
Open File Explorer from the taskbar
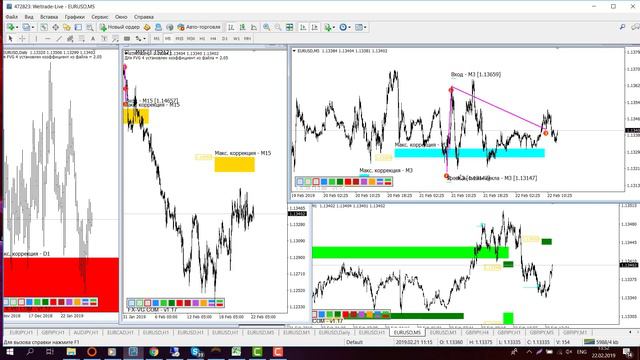tap(71, 352)
